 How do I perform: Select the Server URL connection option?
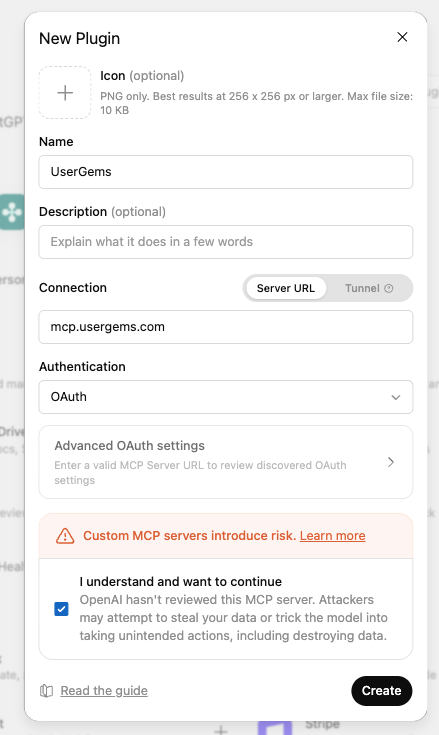tap(286, 288)
